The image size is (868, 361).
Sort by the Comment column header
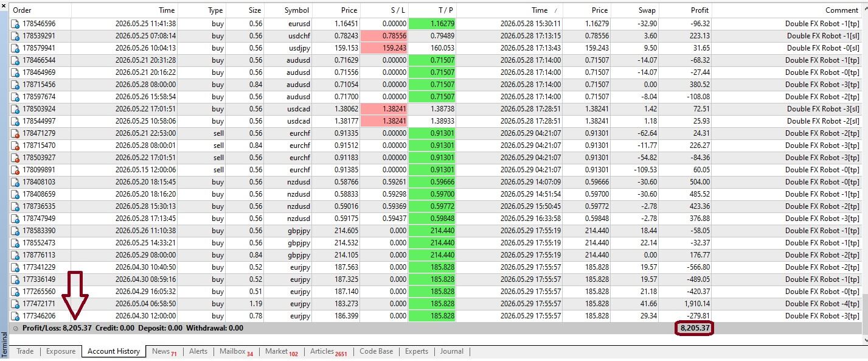(786, 10)
